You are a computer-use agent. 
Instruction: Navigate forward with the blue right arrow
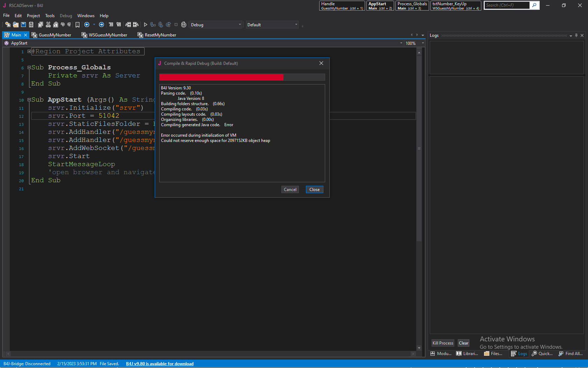[x=101, y=25]
